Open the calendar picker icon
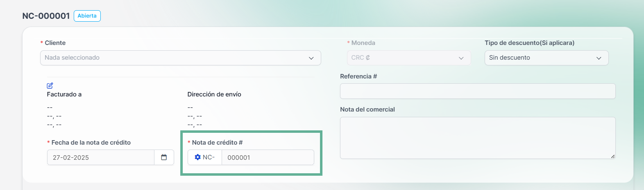 point(164,157)
